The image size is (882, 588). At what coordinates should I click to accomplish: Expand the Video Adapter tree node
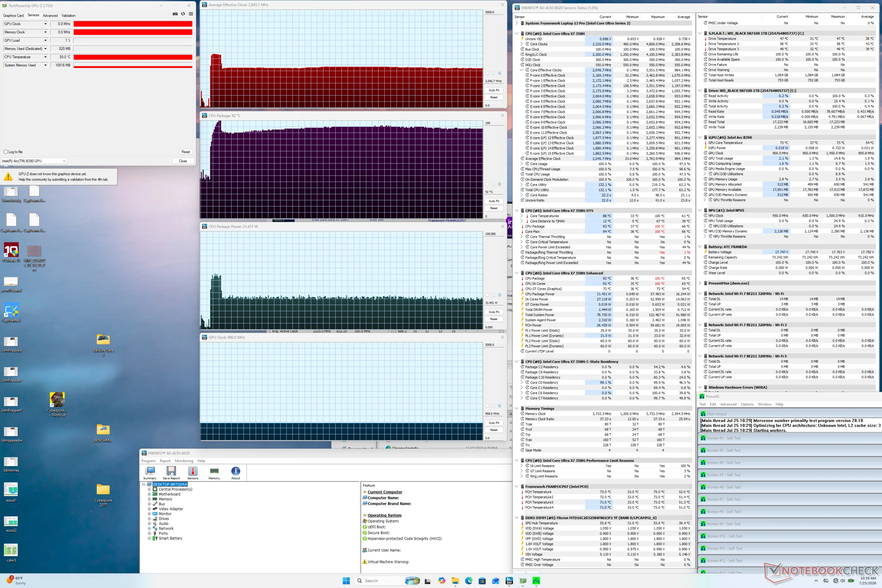pos(149,509)
